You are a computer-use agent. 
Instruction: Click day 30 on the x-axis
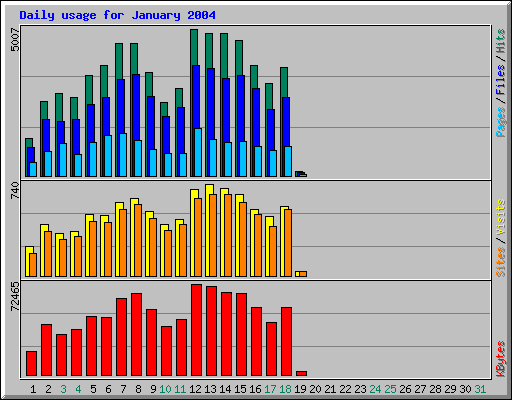click(465, 389)
